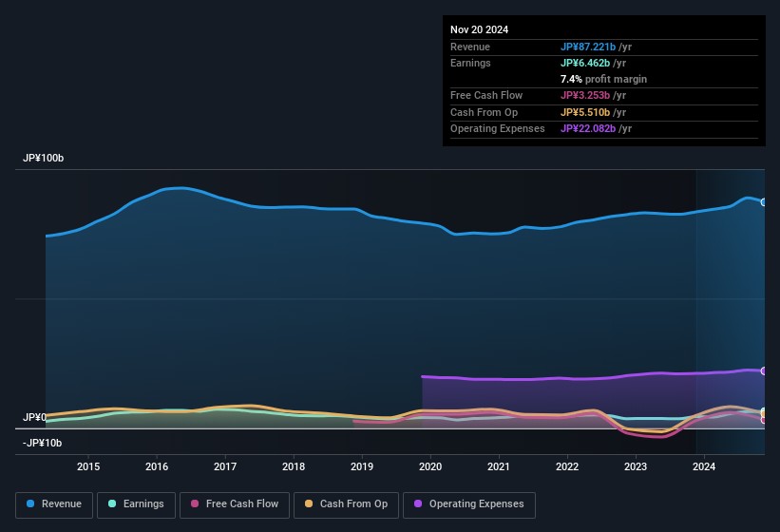Viewport: 780px width, 532px height.
Task: Select the 2020 year label on axis
Action: click(x=430, y=466)
